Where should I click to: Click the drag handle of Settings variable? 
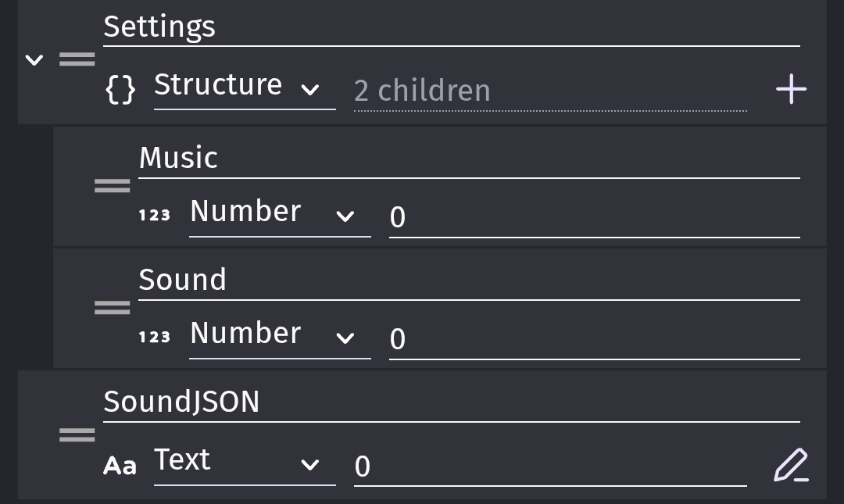77,59
